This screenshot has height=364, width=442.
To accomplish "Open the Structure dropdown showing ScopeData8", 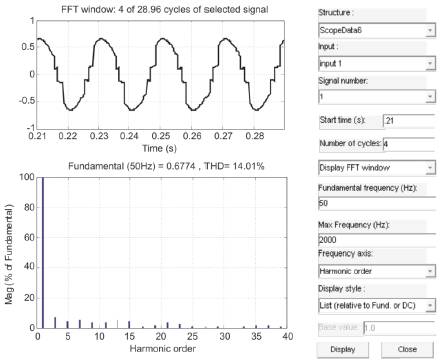I will tap(377, 30).
